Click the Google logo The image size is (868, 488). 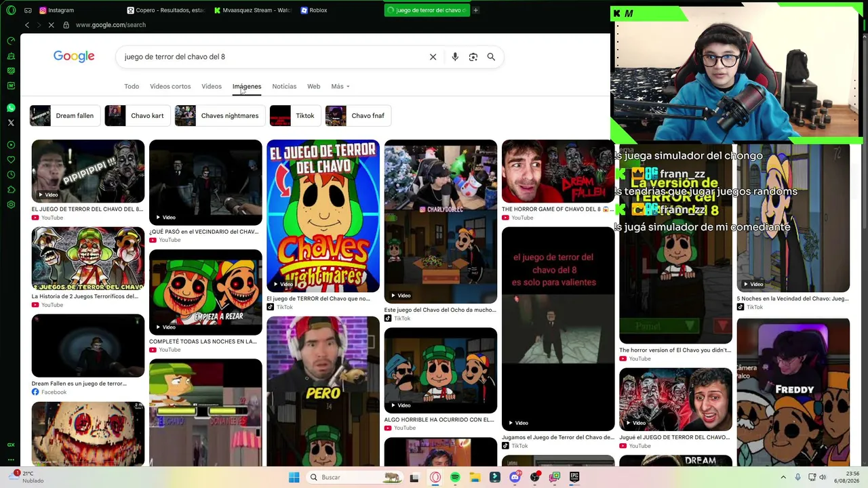(x=74, y=57)
